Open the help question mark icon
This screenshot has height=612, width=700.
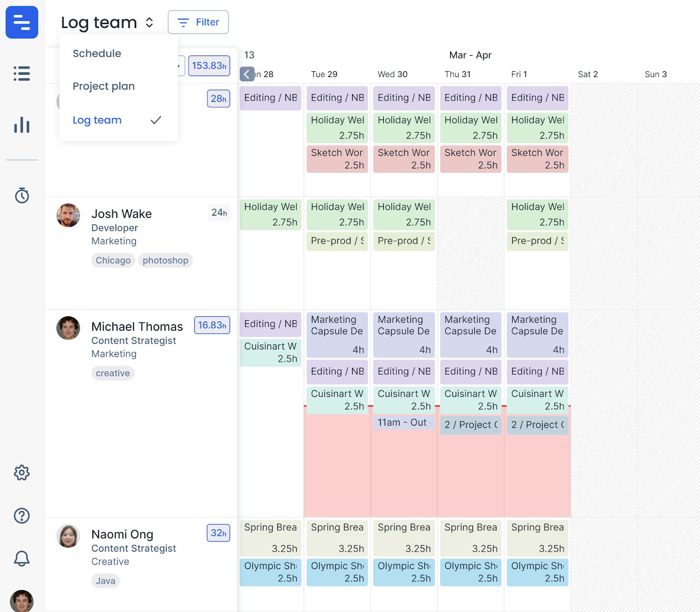tap(22, 516)
